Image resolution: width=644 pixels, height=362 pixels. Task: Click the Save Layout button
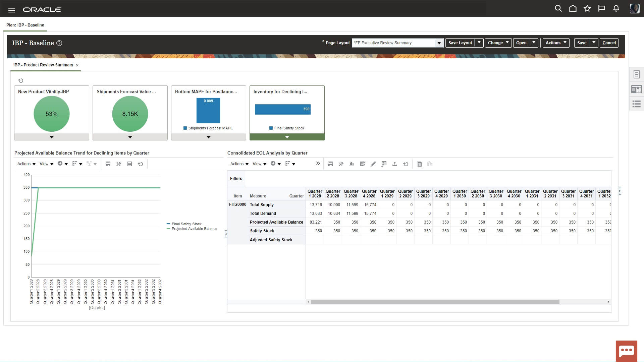click(460, 43)
